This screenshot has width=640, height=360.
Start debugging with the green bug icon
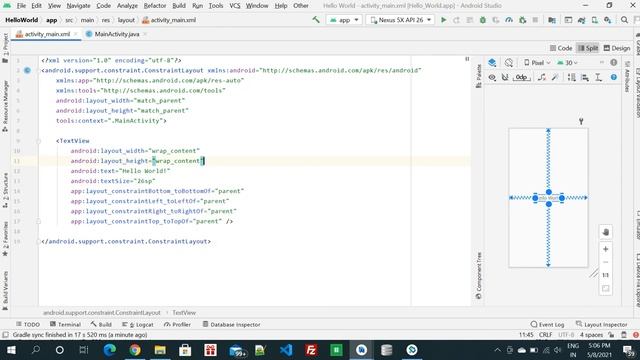click(482, 20)
